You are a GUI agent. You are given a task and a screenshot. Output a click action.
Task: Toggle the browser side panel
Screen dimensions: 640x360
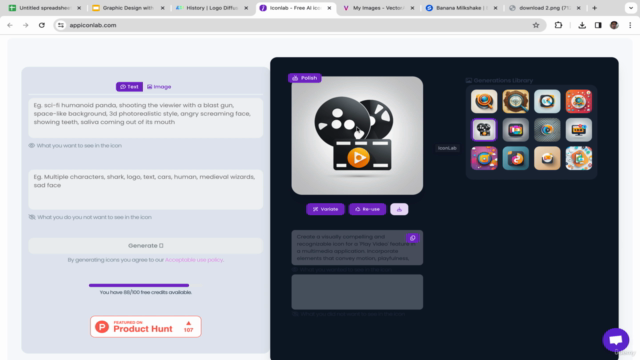pyautogui.click(x=598, y=25)
